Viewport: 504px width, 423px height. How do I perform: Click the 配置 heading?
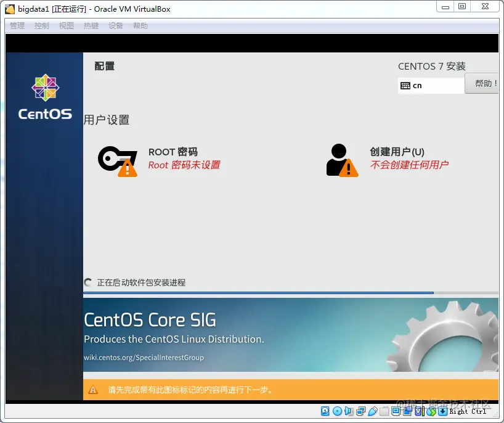tap(105, 66)
